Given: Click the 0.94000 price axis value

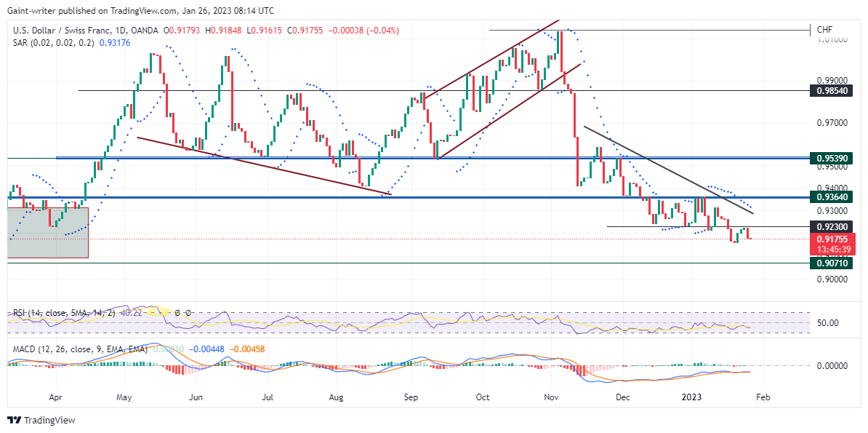Looking at the screenshot, I should (x=832, y=188).
